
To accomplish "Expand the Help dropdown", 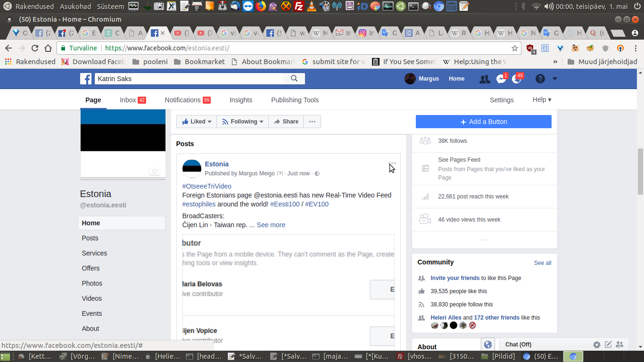I will pos(542,99).
